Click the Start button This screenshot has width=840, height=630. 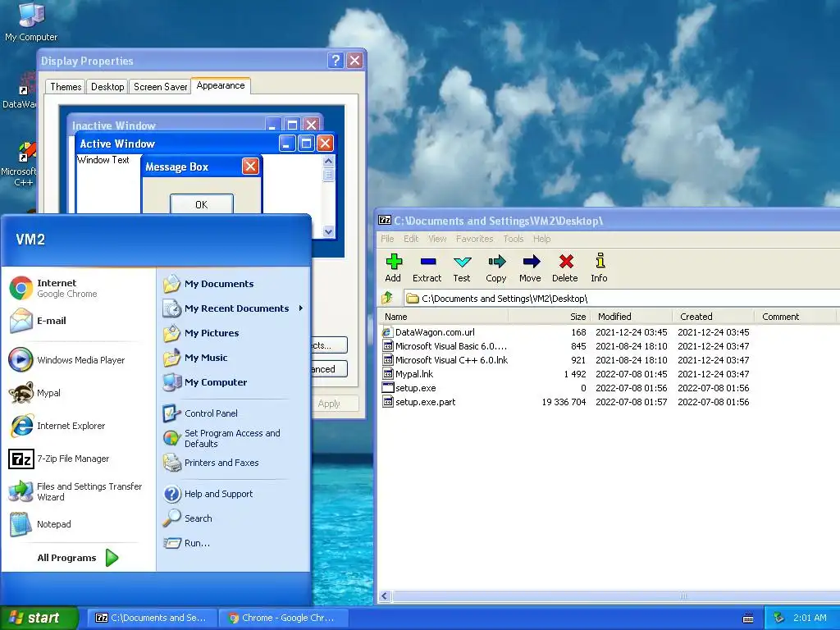pyautogui.click(x=39, y=618)
